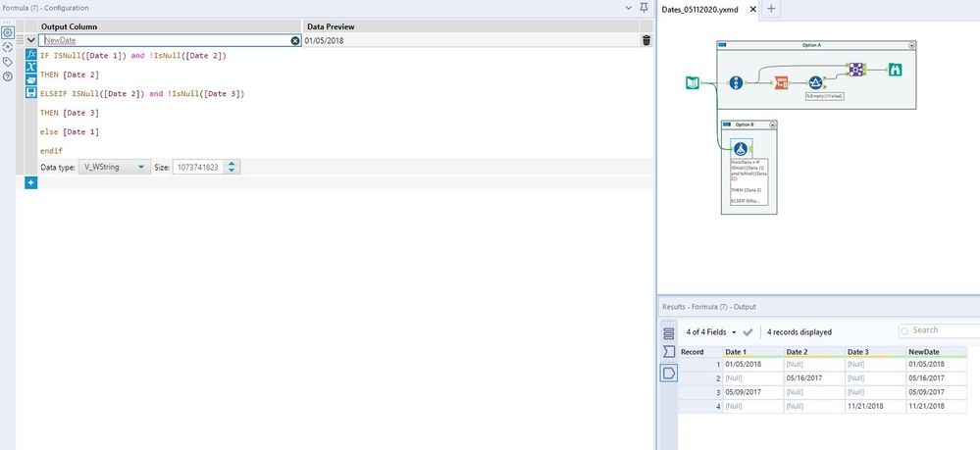This screenshot has height=450, width=980.
Task: Show the Results messages list view
Action: click(669, 333)
